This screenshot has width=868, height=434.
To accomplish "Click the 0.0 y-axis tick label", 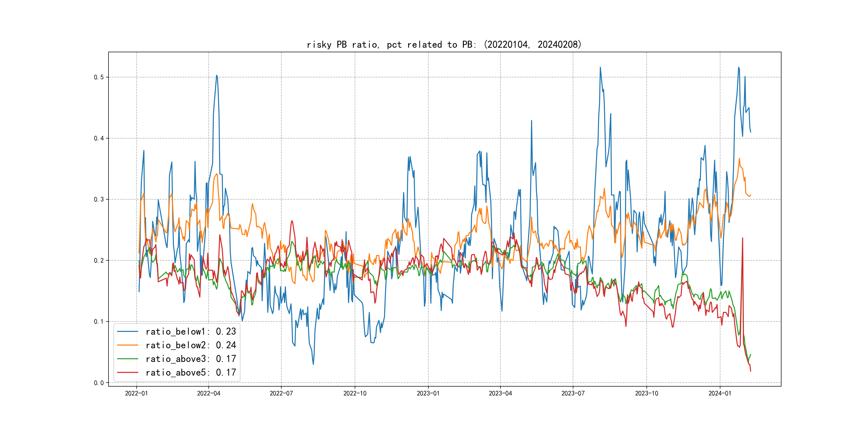I will (x=99, y=383).
